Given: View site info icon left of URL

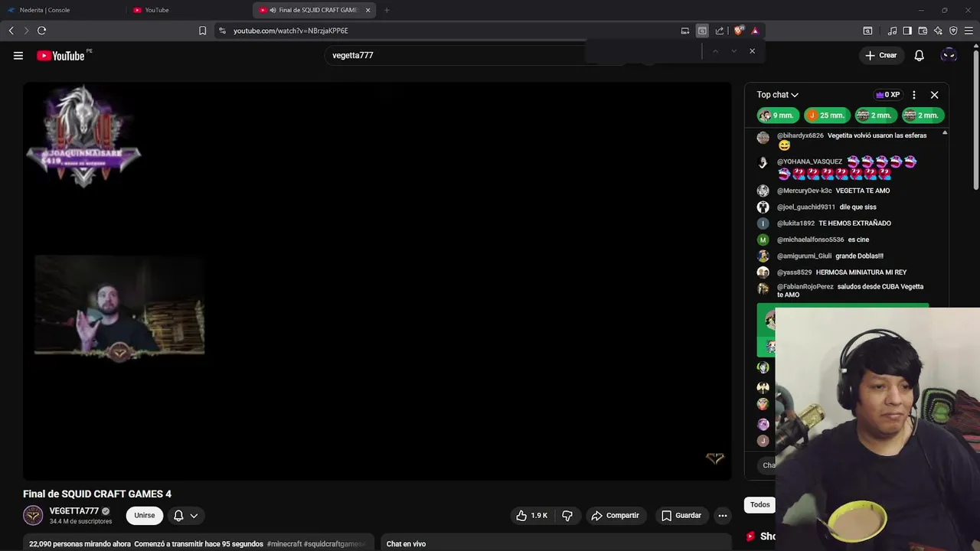Looking at the screenshot, I should pos(222,31).
